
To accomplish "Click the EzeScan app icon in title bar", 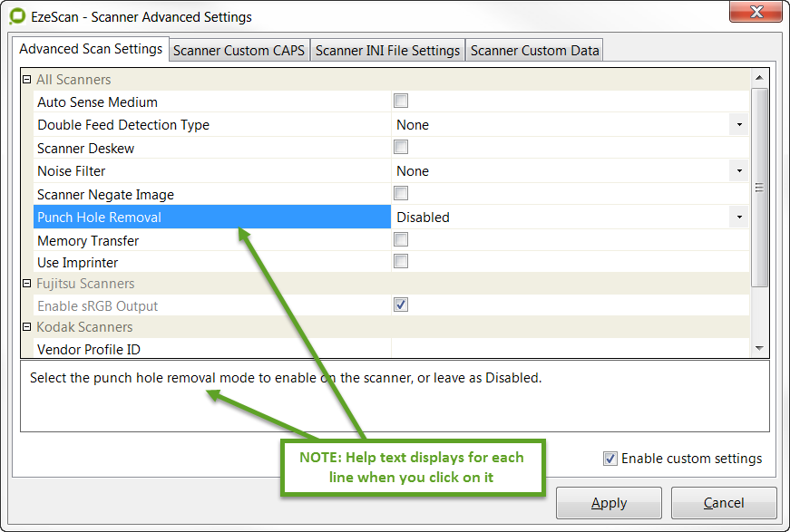I will pos(16,16).
